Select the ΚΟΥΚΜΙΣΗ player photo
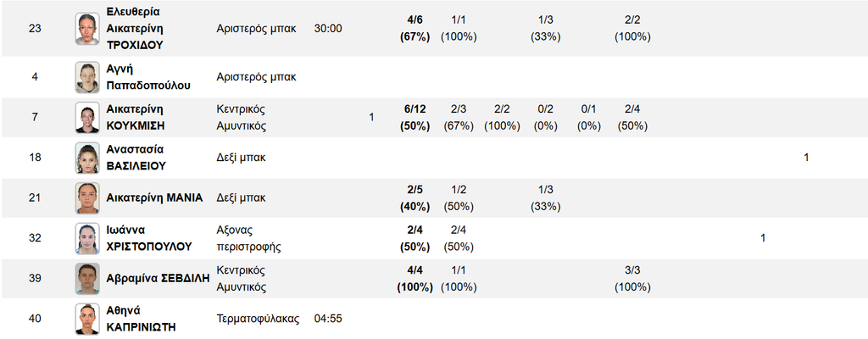The image size is (868, 339). [87, 118]
